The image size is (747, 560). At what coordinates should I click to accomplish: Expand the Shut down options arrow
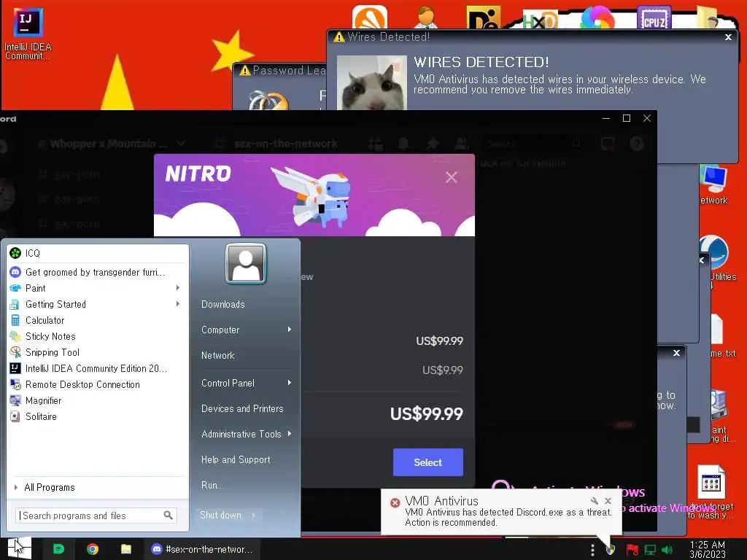click(253, 516)
